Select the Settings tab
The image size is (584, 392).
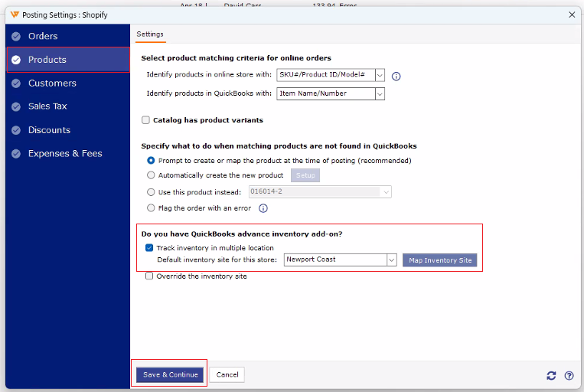150,34
